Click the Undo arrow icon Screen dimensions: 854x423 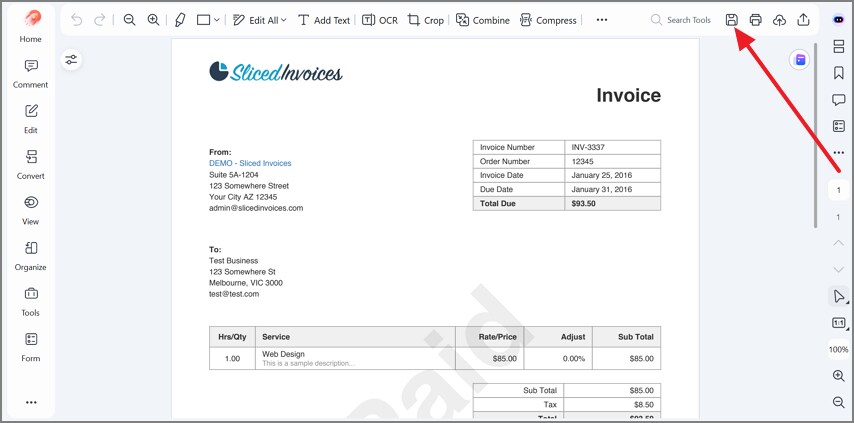click(77, 20)
